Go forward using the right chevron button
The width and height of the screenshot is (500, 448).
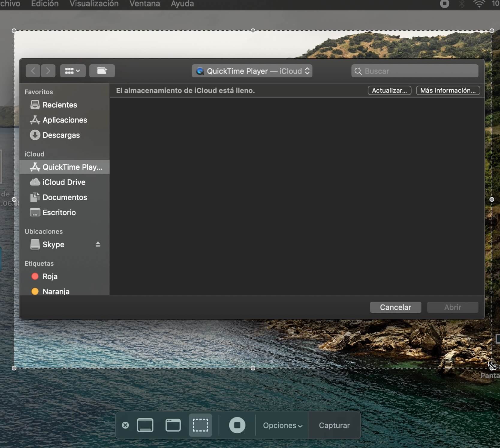(x=48, y=71)
